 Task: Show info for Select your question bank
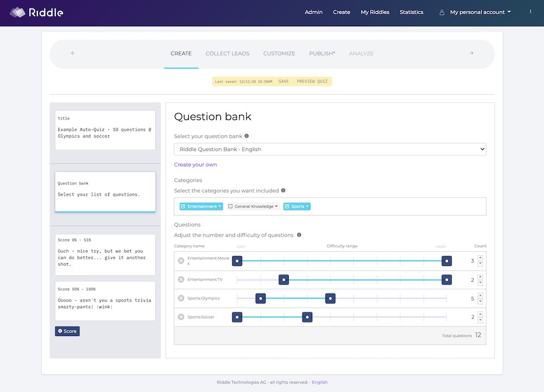click(x=246, y=136)
